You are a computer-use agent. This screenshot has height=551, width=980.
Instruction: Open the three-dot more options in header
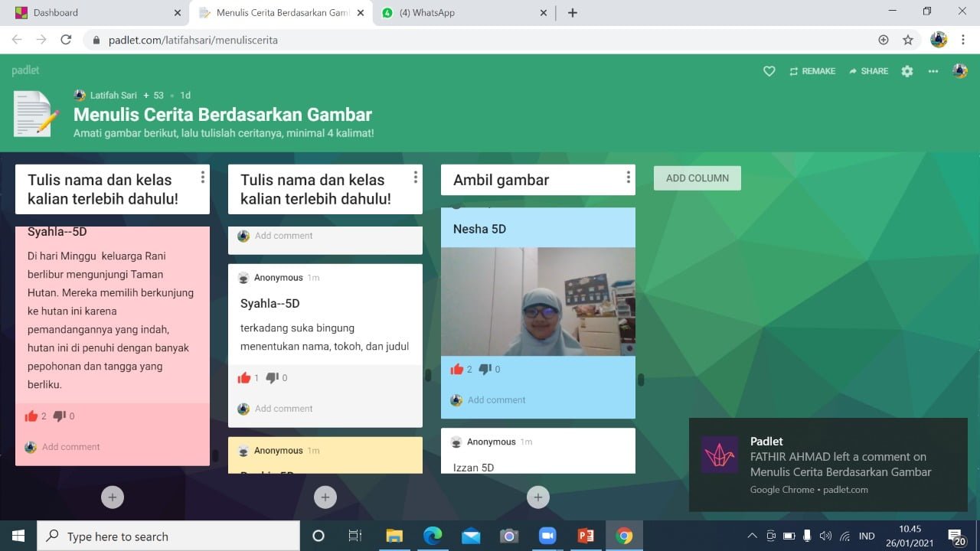click(933, 71)
